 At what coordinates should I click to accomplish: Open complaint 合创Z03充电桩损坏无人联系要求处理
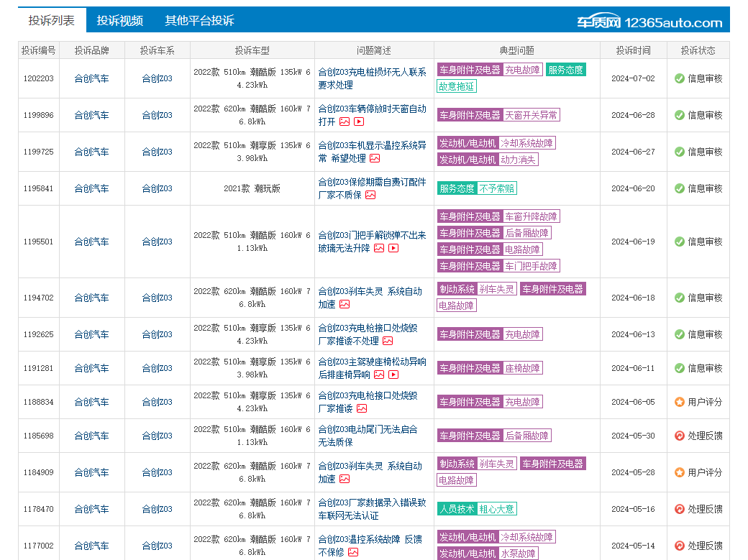(x=372, y=78)
